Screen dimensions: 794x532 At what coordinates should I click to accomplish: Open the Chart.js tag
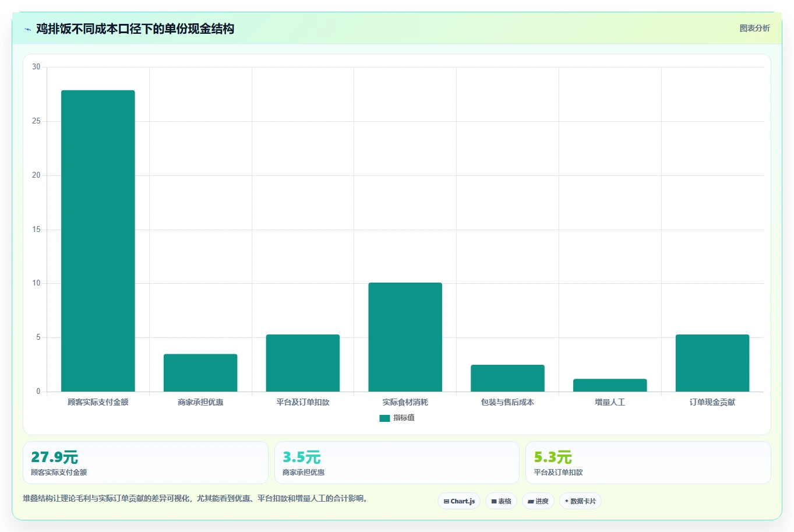[459, 501]
